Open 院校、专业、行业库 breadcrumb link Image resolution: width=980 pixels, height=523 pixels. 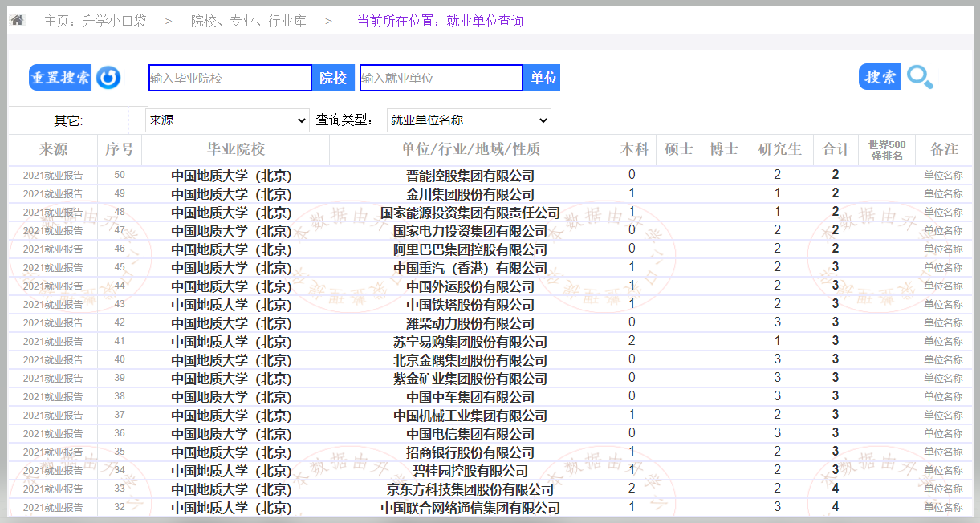[x=248, y=21]
